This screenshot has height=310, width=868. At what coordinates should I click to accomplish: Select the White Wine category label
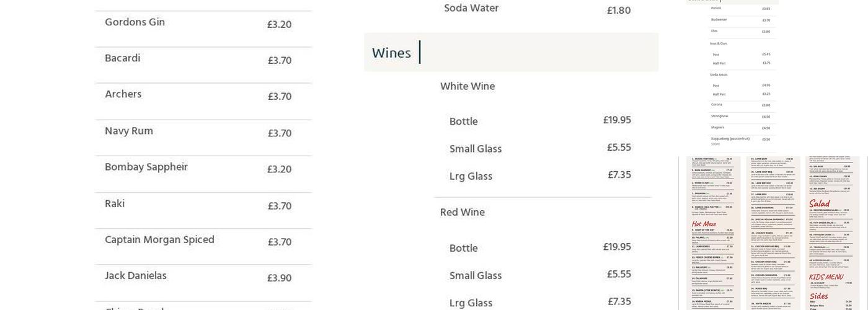467,87
